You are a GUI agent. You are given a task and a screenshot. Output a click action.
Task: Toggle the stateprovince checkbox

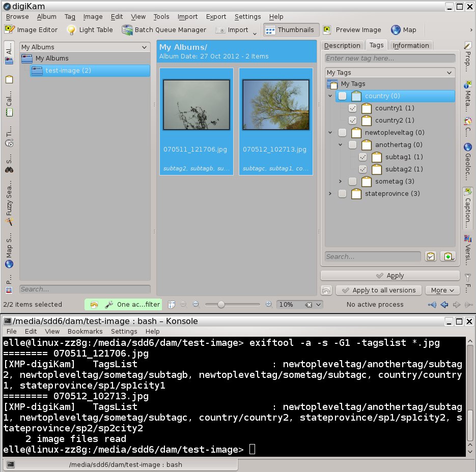(343, 194)
